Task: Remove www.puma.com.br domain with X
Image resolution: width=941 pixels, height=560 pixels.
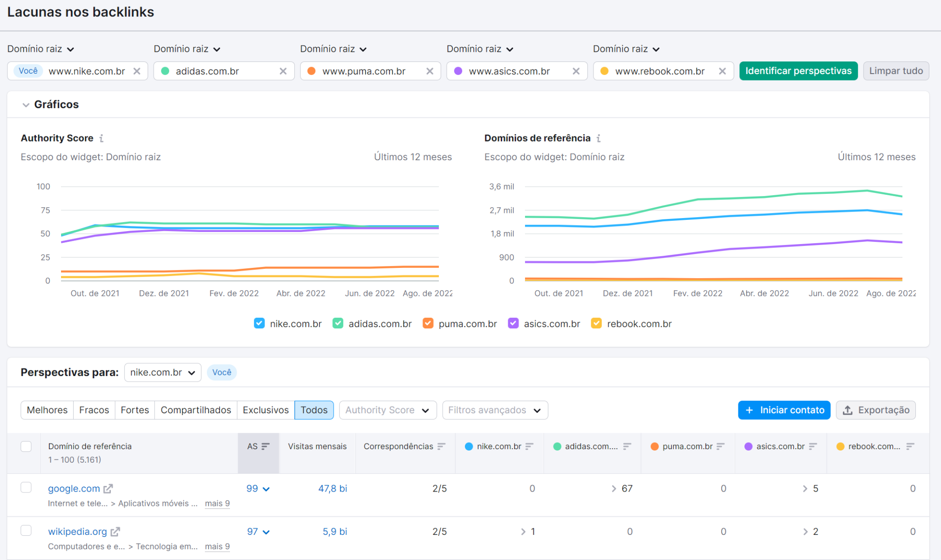Action: 430,71
